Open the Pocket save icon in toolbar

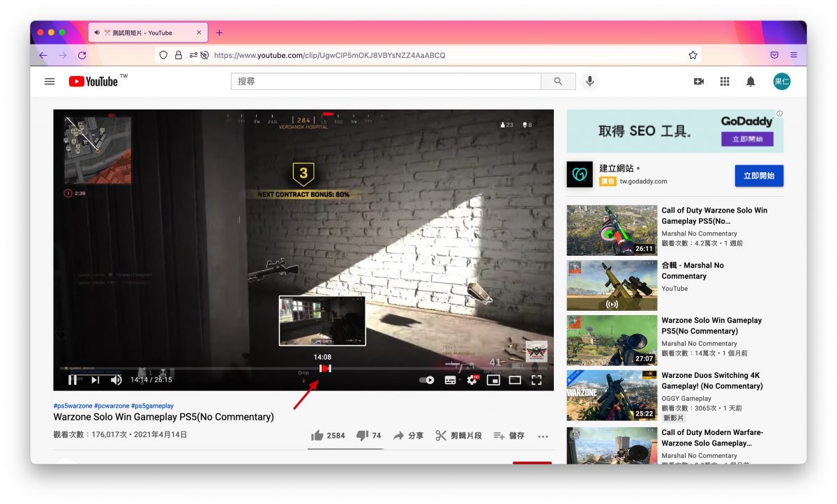774,55
